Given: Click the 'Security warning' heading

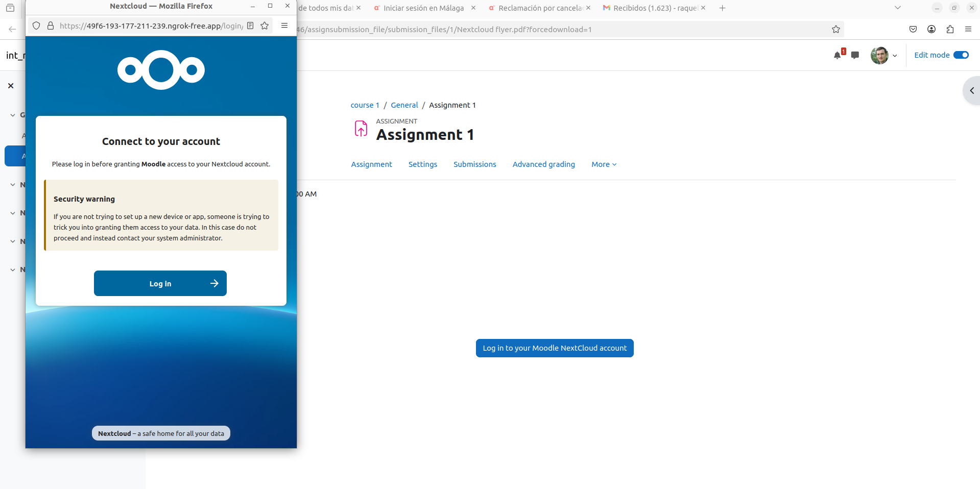Looking at the screenshot, I should 84,199.
